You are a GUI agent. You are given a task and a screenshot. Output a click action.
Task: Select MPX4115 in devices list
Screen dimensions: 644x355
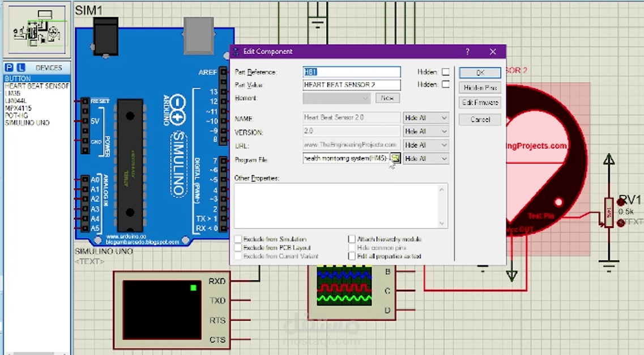[x=18, y=108]
